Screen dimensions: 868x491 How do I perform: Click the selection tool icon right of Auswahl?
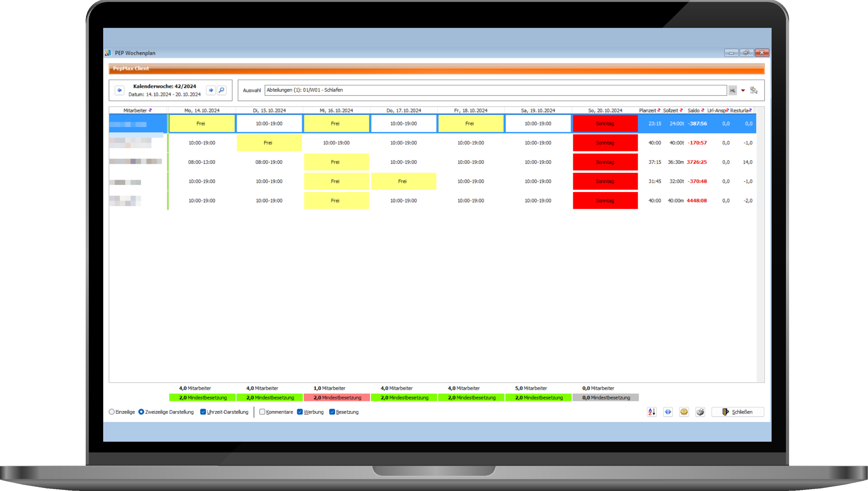coord(754,90)
